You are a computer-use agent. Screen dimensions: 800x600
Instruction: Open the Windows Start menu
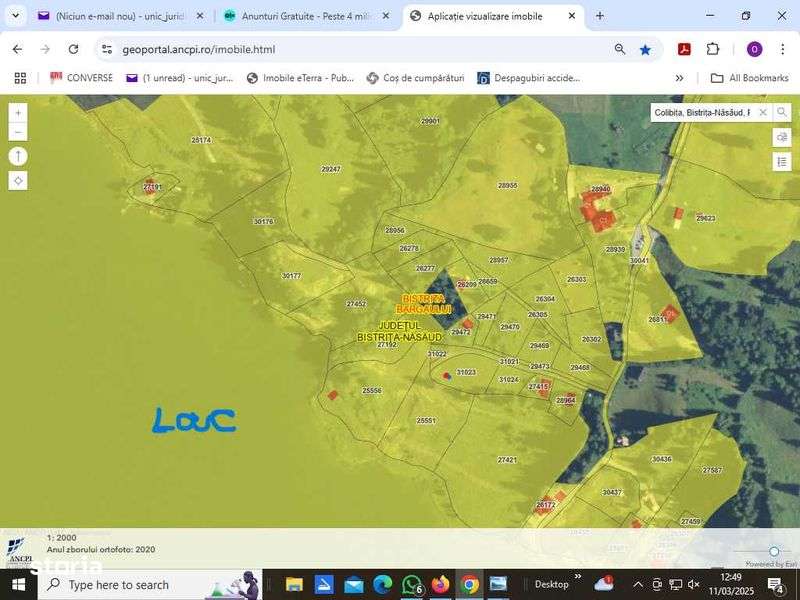tap(19, 585)
